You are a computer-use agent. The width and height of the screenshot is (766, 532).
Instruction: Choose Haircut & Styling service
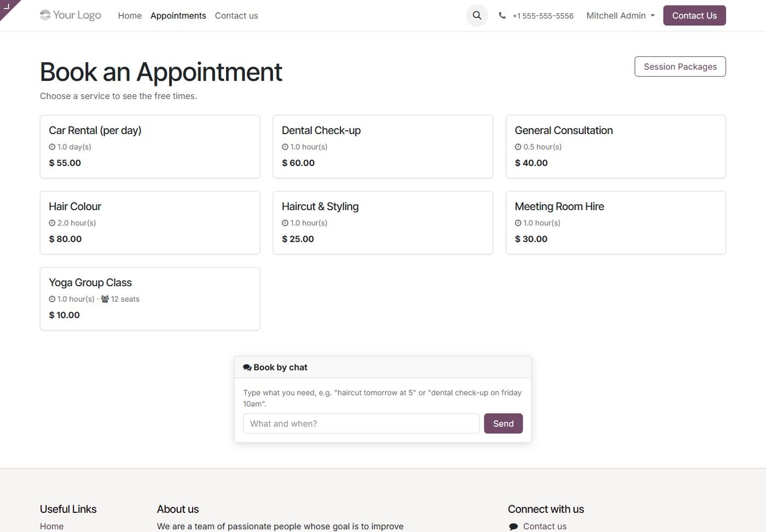[383, 223]
